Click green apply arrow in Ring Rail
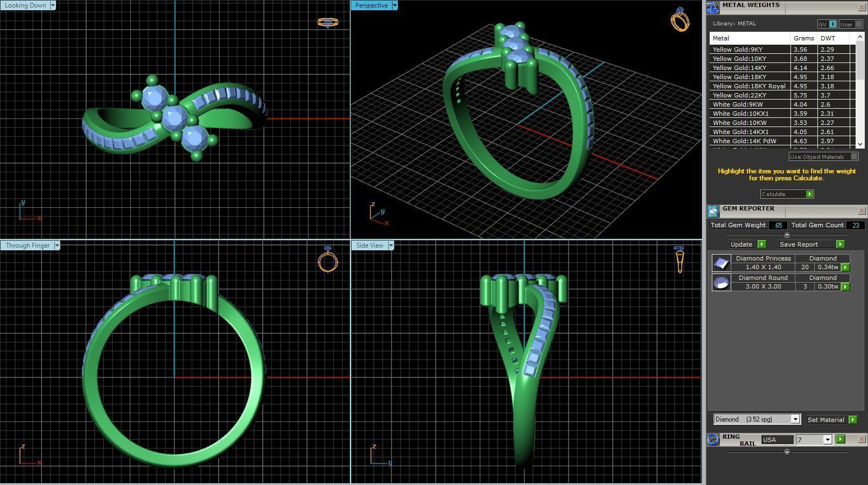This screenshot has height=485, width=868. (841, 439)
